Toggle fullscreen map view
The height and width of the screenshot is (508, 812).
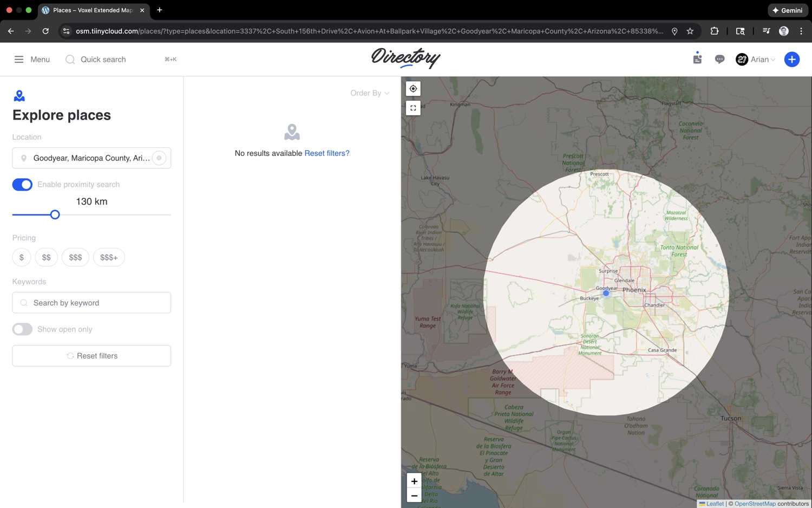[413, 108]
